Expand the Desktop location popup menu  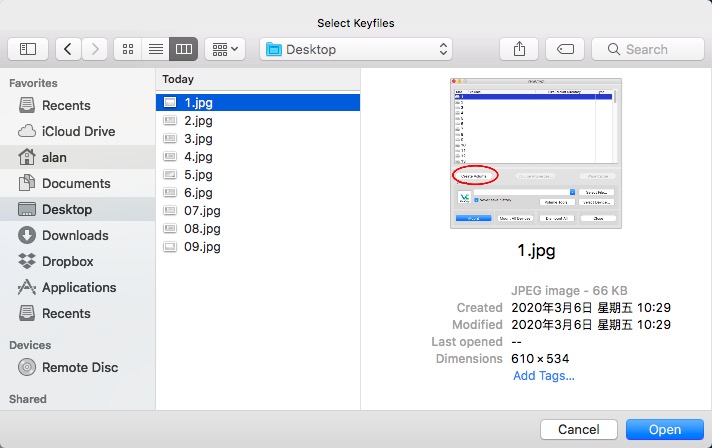click(356, 49)
